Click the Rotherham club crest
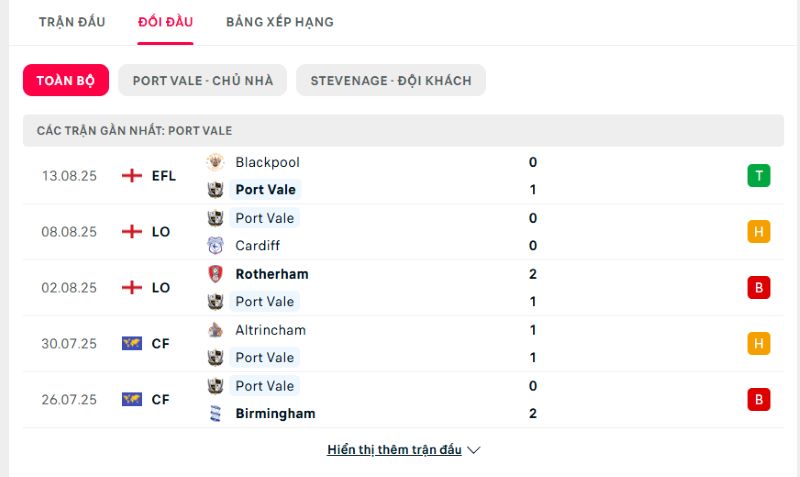 [x=215, y=274]
